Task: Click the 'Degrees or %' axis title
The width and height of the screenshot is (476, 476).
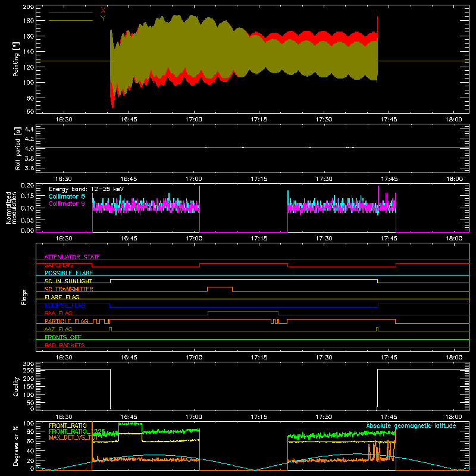Action: pos(16,446)
